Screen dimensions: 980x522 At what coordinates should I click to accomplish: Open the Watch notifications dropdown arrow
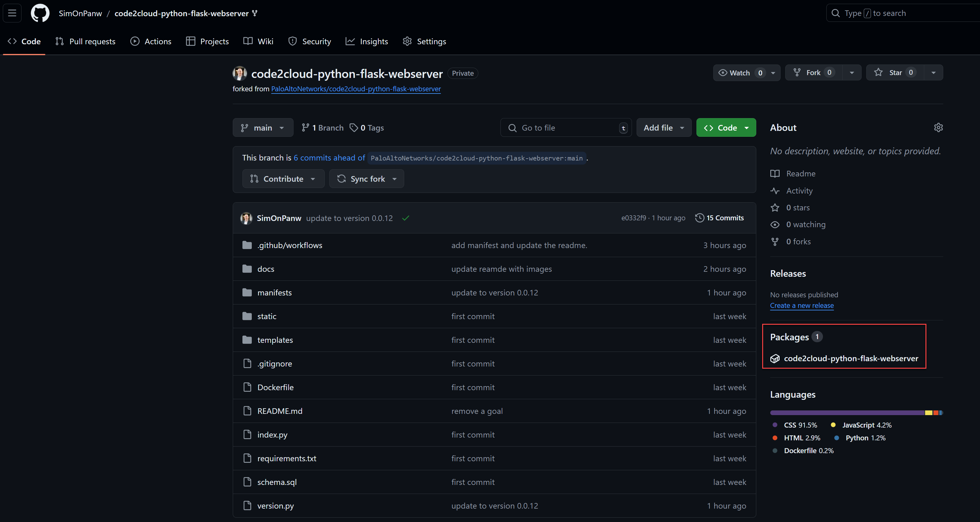773,73
